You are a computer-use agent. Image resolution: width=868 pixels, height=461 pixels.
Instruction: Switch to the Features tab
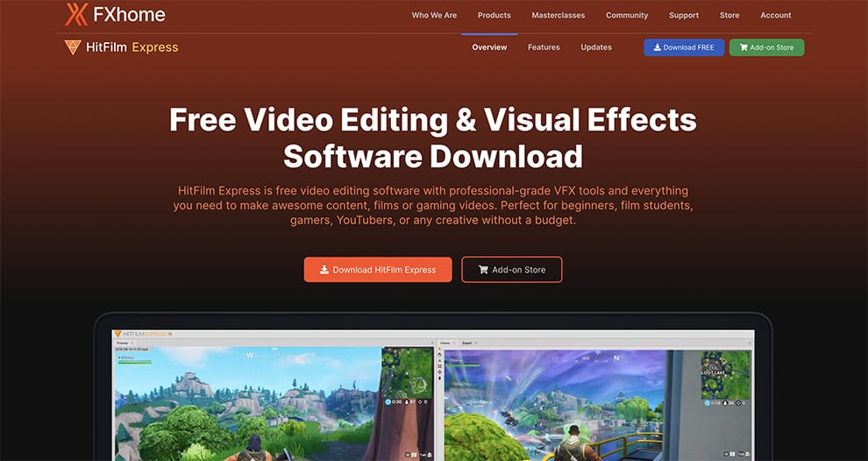tap(544, 47)
